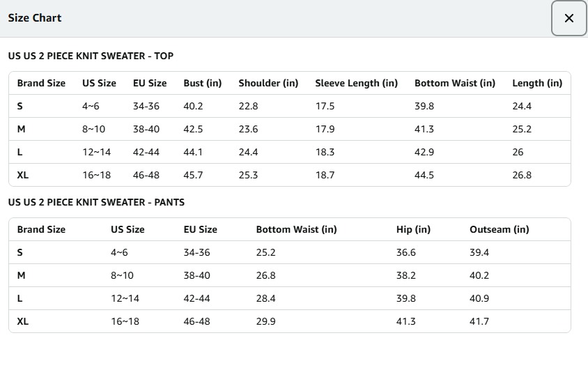
Task: Select bust value 40.2 in top table
Action: (x=193, y=106)
